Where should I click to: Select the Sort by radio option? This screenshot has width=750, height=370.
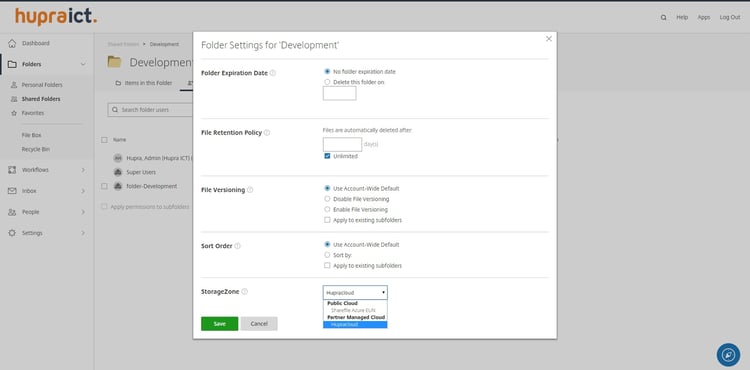point(327,255)
